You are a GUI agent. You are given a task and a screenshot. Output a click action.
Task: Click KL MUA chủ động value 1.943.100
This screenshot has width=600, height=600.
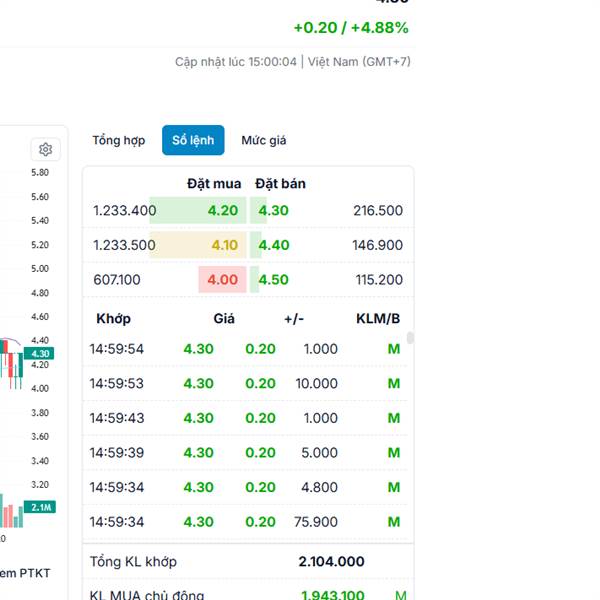pos(333,595)
